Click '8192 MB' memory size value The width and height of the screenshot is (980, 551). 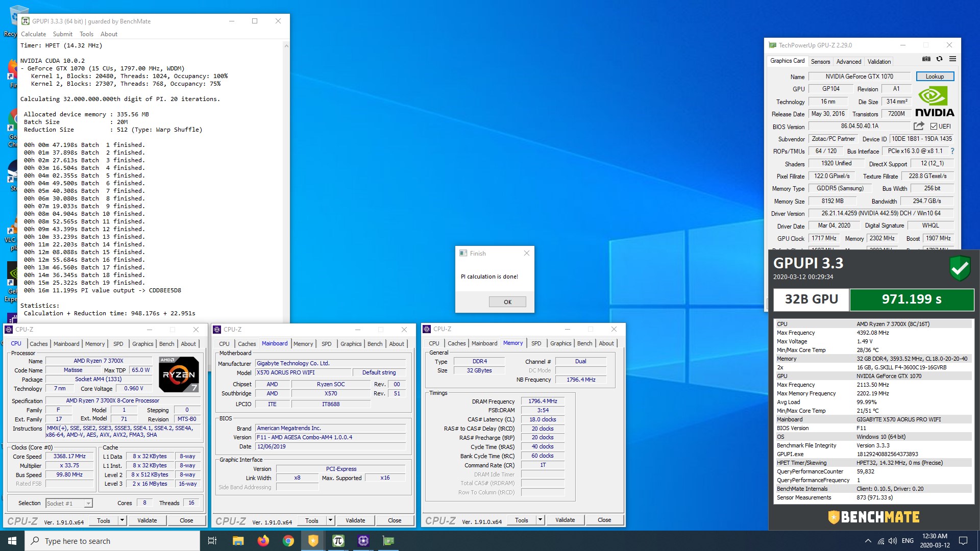coord(832,201)
